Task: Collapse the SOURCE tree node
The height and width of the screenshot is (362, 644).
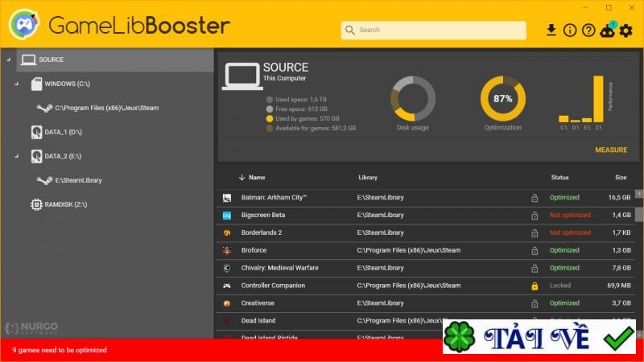Action: point(9,60)
